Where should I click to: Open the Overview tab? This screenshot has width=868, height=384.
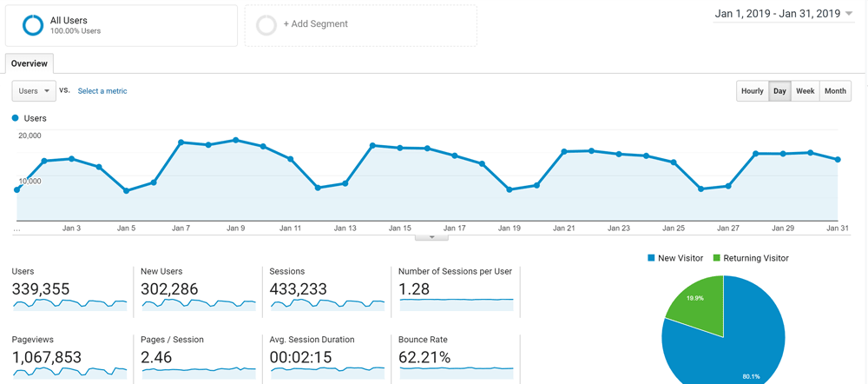[30, 64]
